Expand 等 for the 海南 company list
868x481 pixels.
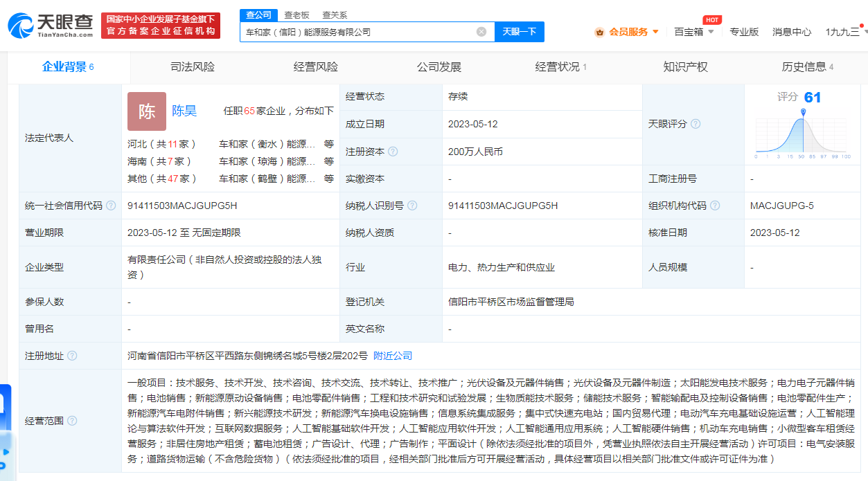tap(329, 161)
